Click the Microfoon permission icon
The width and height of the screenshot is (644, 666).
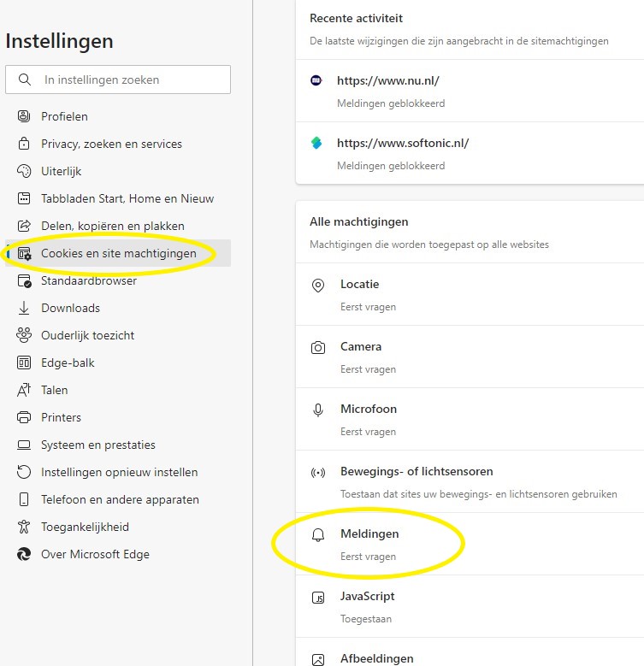[318, 410]
